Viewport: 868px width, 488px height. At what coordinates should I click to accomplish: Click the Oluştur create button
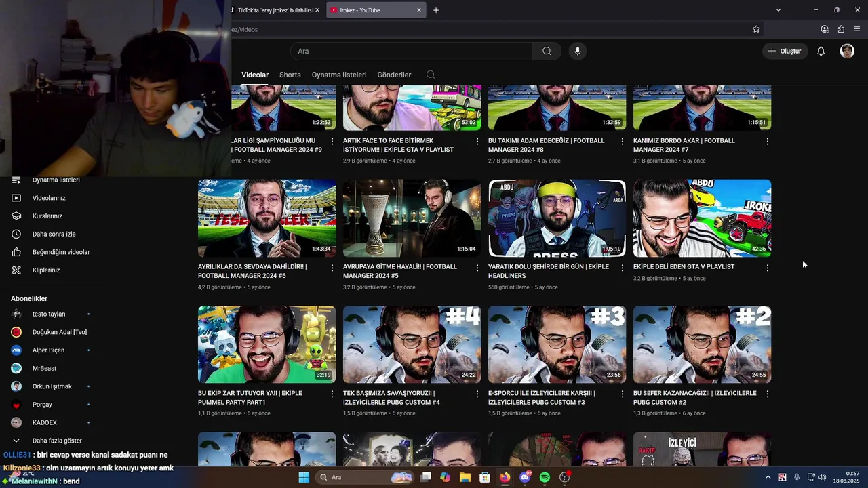tap(785, 51)
